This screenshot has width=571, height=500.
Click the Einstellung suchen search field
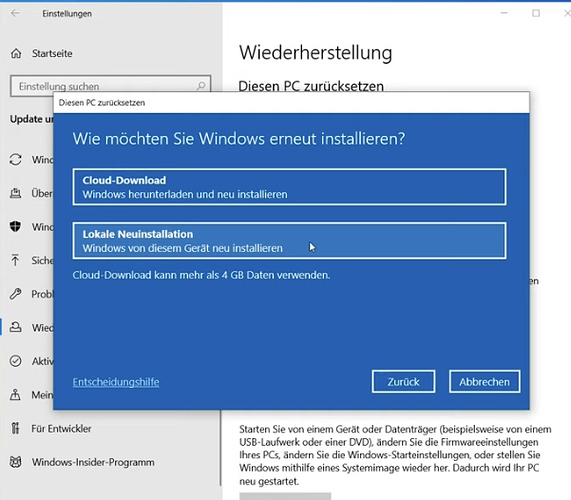[x=111, y=86]
